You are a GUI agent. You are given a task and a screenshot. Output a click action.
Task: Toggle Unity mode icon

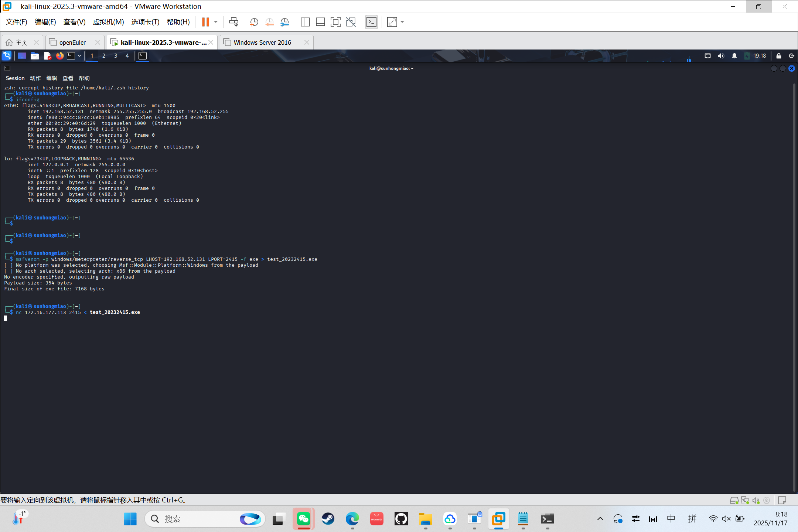point(351,22)
